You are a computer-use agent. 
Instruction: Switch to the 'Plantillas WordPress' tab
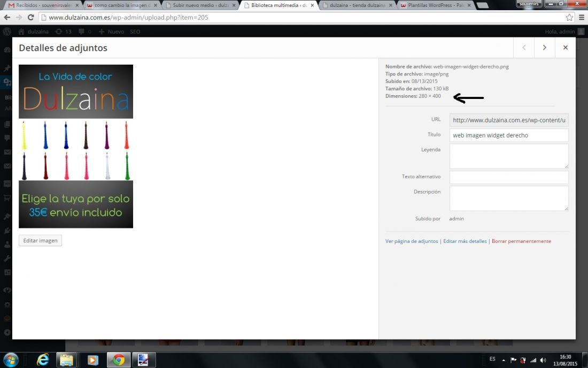(x=435, y=5)
